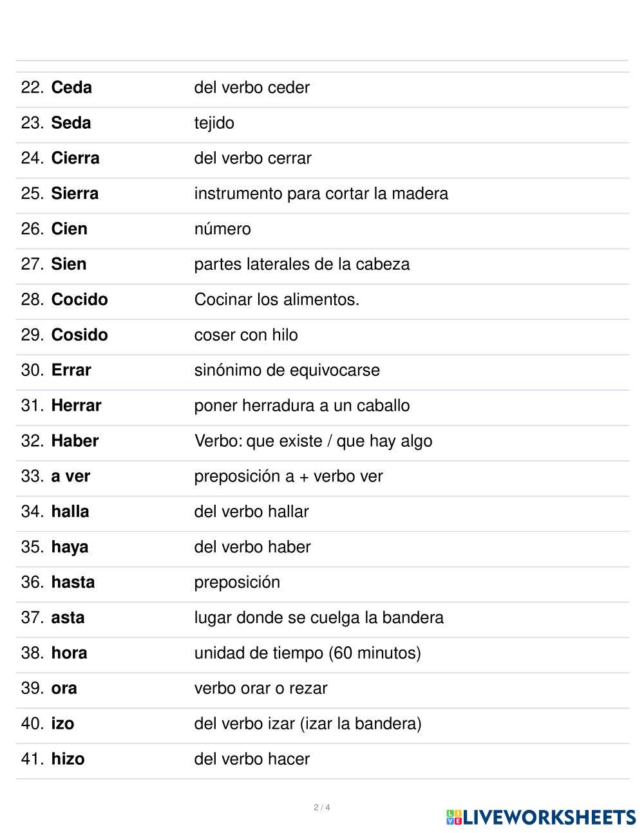Click the Liveworksheets colored squares logo icon
The image size is (644, 833).
(454, 818)
